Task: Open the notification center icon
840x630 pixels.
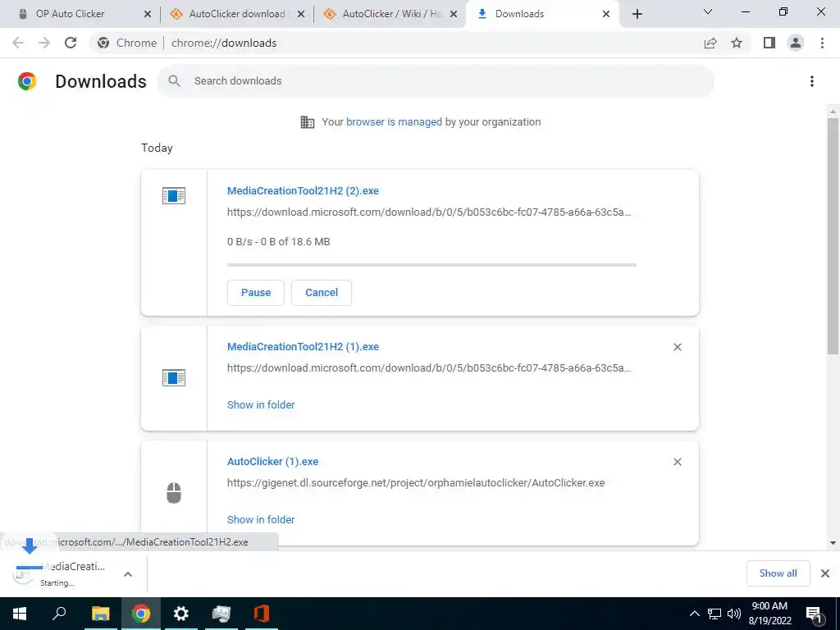Action: (815, 615)
